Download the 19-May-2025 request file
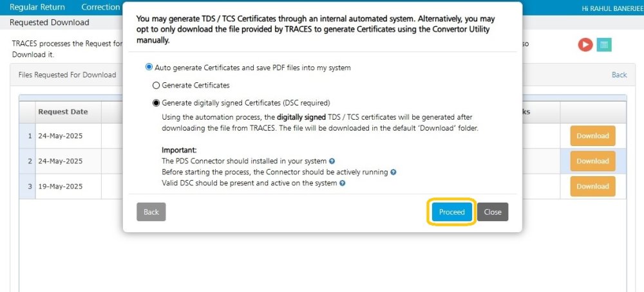Screen dimensions: 644x292 pos(592,186)
